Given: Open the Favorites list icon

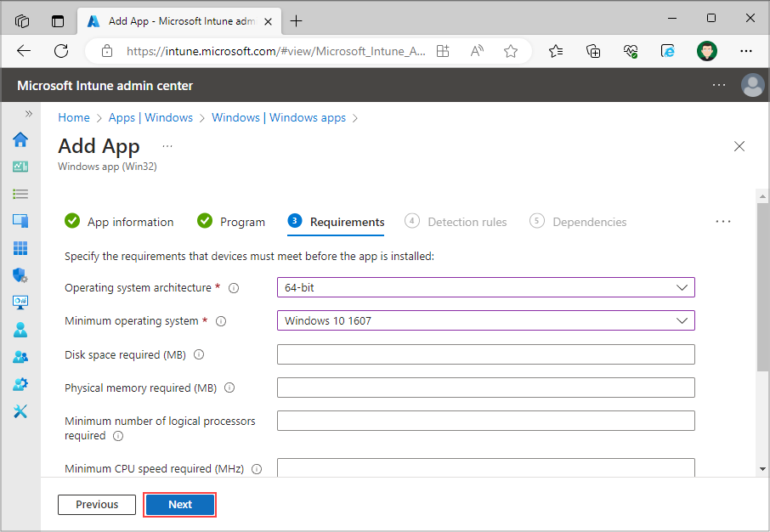Looking at the screenshot, I should click(x=555, y=51).
